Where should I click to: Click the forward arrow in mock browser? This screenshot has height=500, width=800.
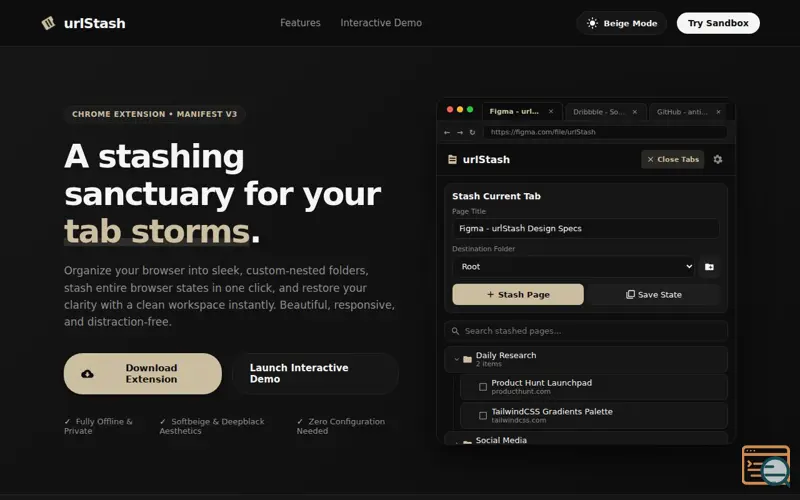[x=460, y=132]
